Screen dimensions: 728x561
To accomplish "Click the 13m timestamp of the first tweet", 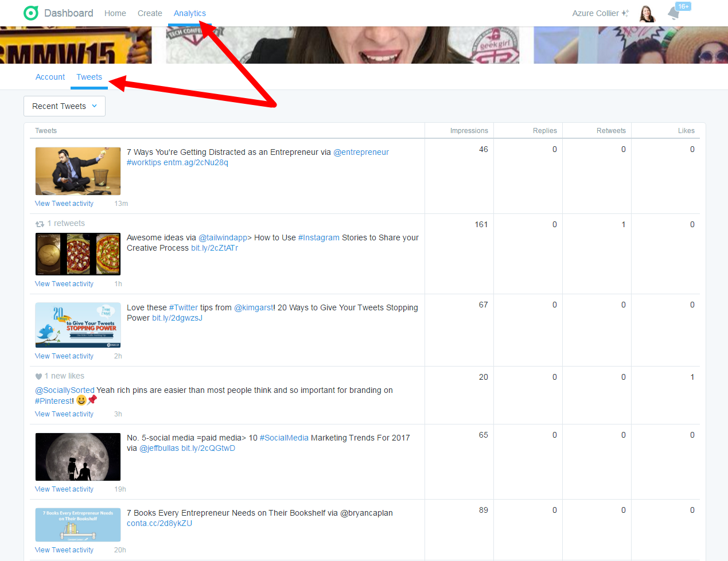I will (121, 204).
